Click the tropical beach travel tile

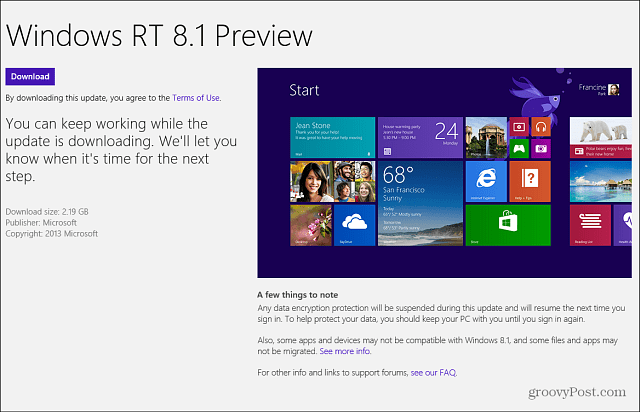[x=601, y=181]
